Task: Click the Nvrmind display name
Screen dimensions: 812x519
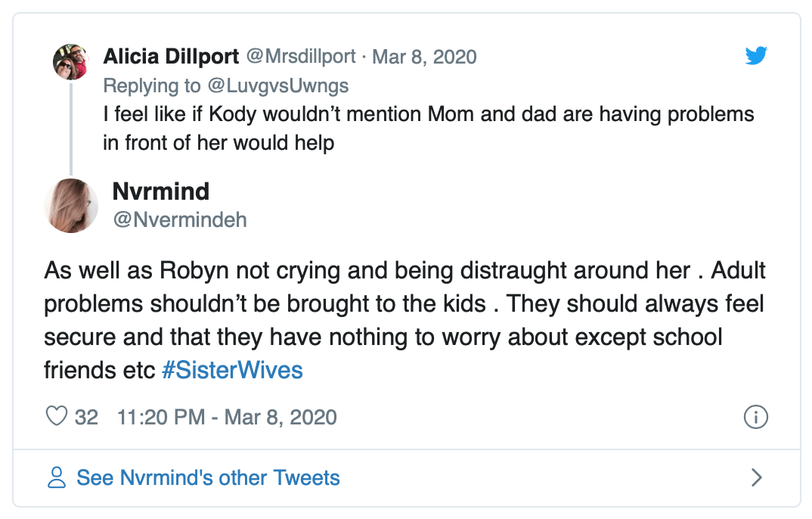Action: tap(160, 191)
